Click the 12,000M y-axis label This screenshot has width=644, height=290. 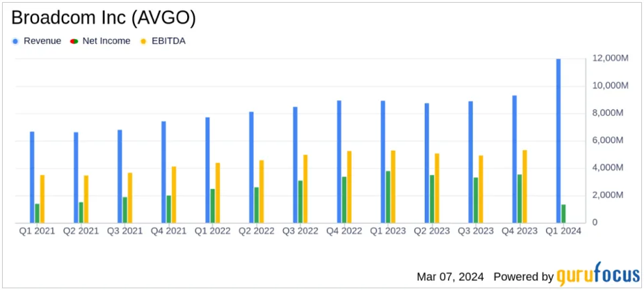click(609, 58)
